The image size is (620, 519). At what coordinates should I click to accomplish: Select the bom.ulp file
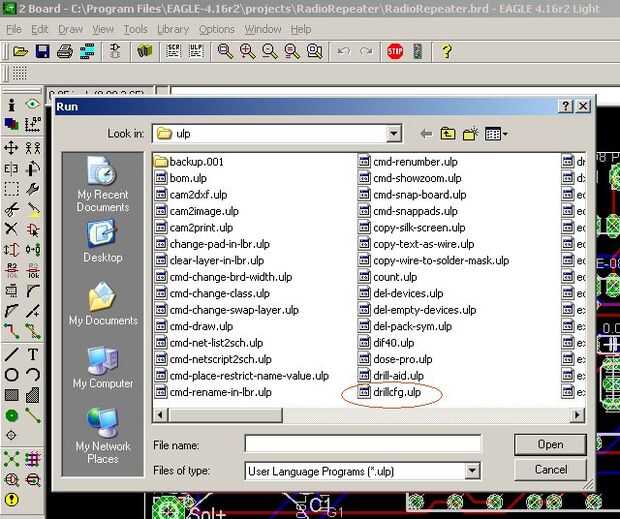181,178
